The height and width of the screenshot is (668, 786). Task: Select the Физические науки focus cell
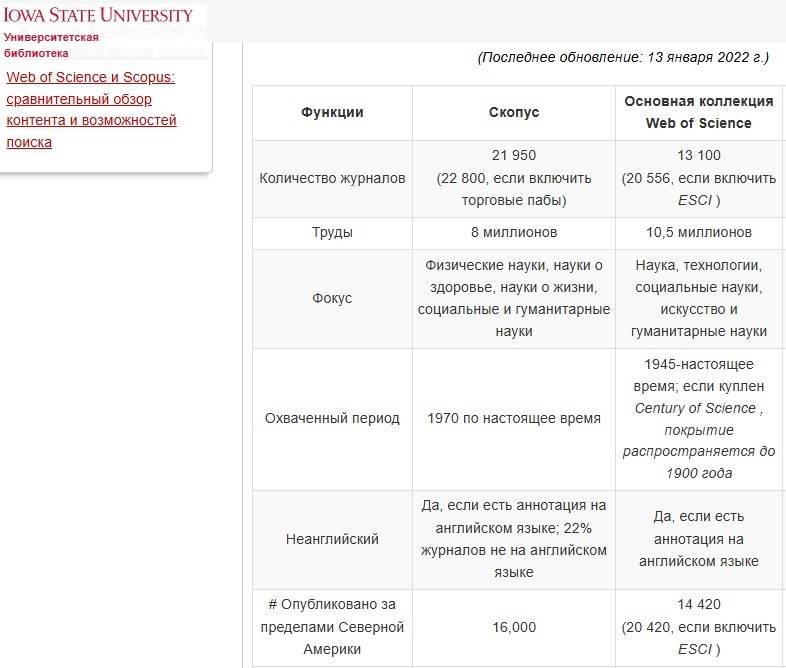(514, 298)
